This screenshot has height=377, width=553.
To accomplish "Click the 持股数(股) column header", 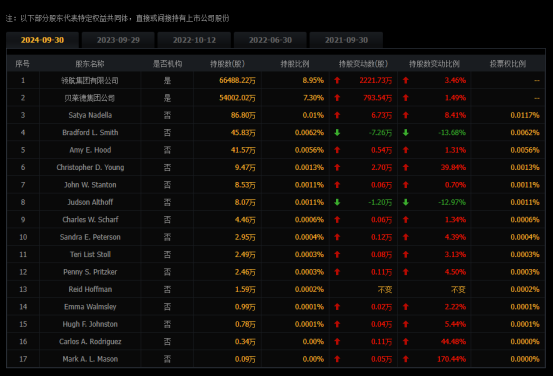I will coord(227,64).
